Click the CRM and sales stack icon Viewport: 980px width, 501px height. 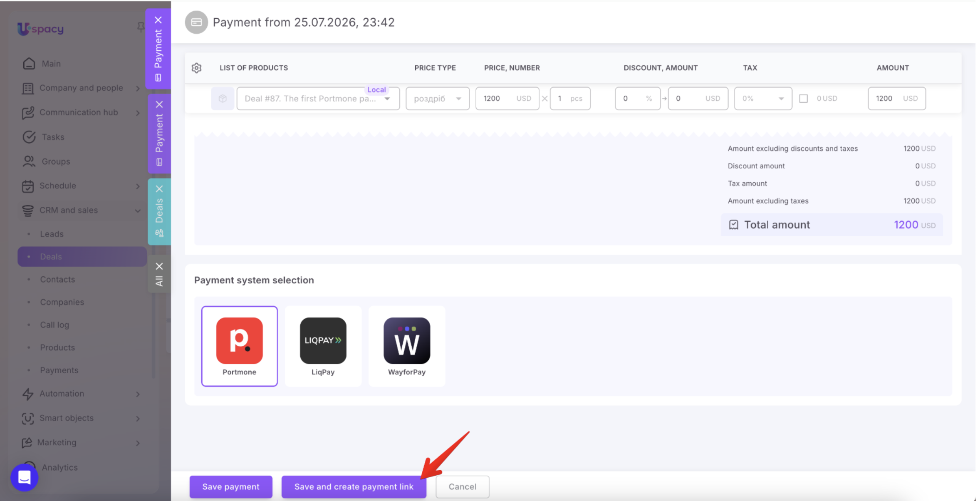coord(28,211)
